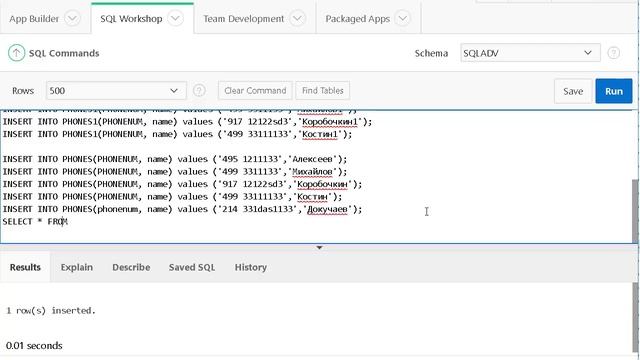The width and height of the screenshot is (640, 360).
Task: Open the Rows 500 dropdown
Action: click(116, 91)
